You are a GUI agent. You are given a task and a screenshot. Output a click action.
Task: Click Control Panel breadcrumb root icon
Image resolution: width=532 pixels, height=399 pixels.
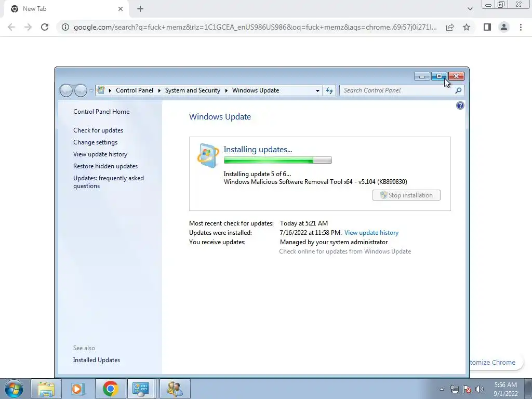click(101, 90)
